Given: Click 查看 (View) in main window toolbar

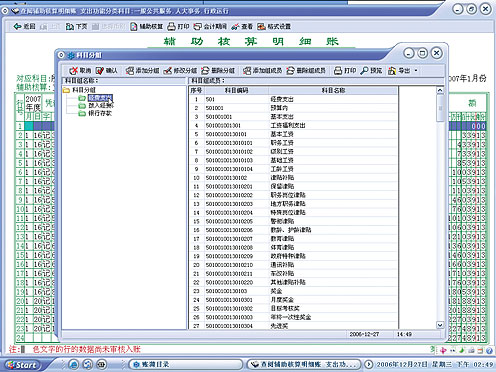Looking at the screenshot, I should (242, 26).
